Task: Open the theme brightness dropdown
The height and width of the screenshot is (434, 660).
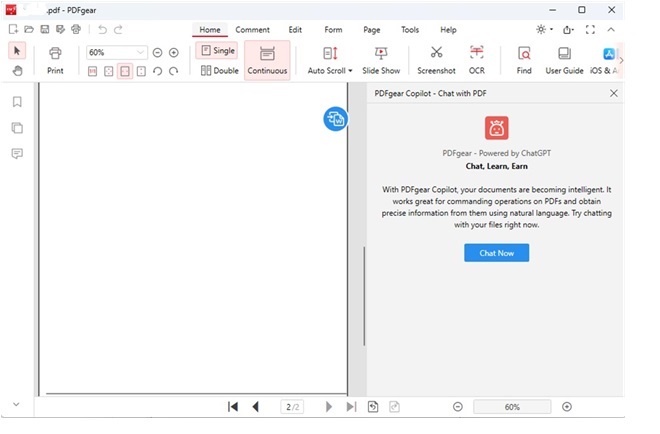Action: click(545, 29)
